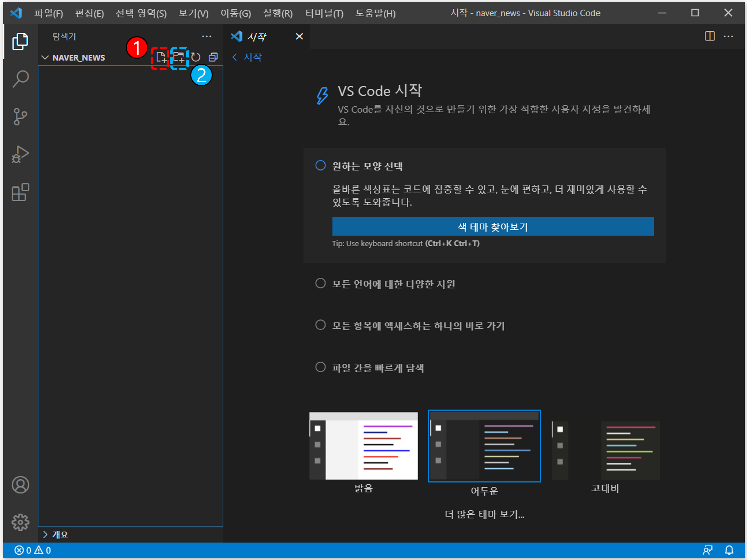Open the 보기(V) menu

[x=193, y=13]
